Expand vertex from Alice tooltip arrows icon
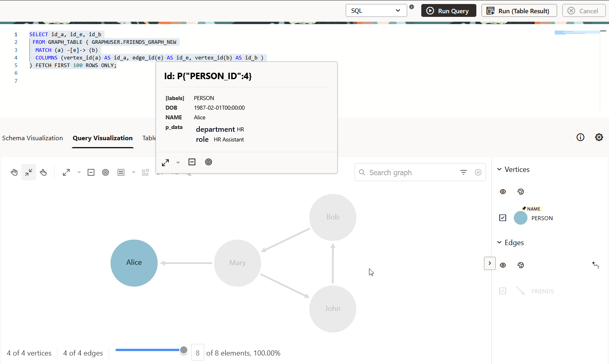 (165, 162)
